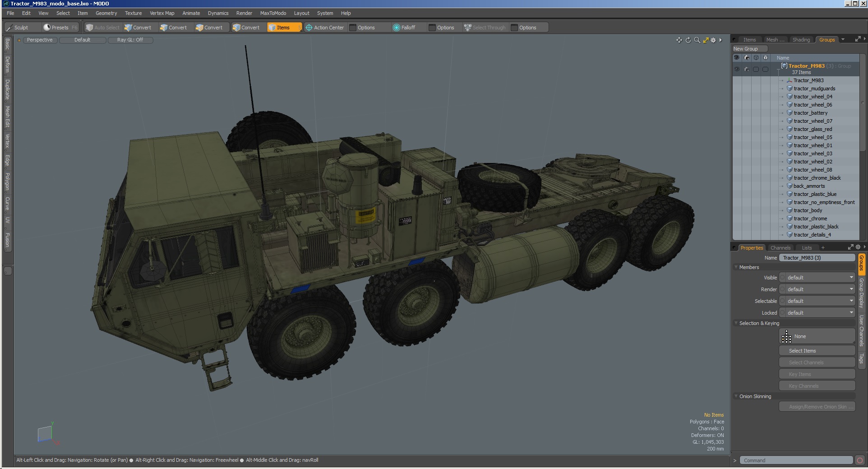The image size is (868, 469).
Task: Click the viewport rotate control icon
Action: click(688, 40)
